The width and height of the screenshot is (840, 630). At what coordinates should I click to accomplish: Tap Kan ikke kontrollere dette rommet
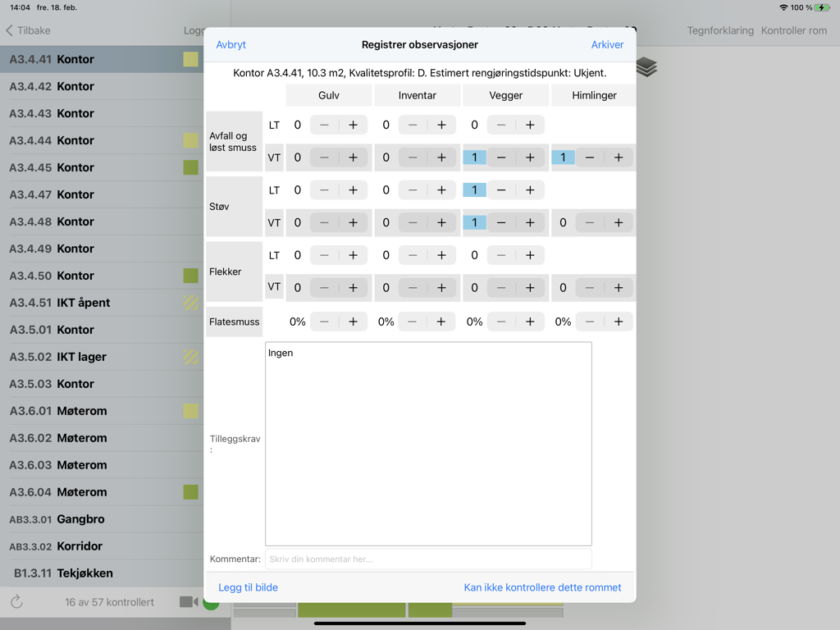point(542,587)
